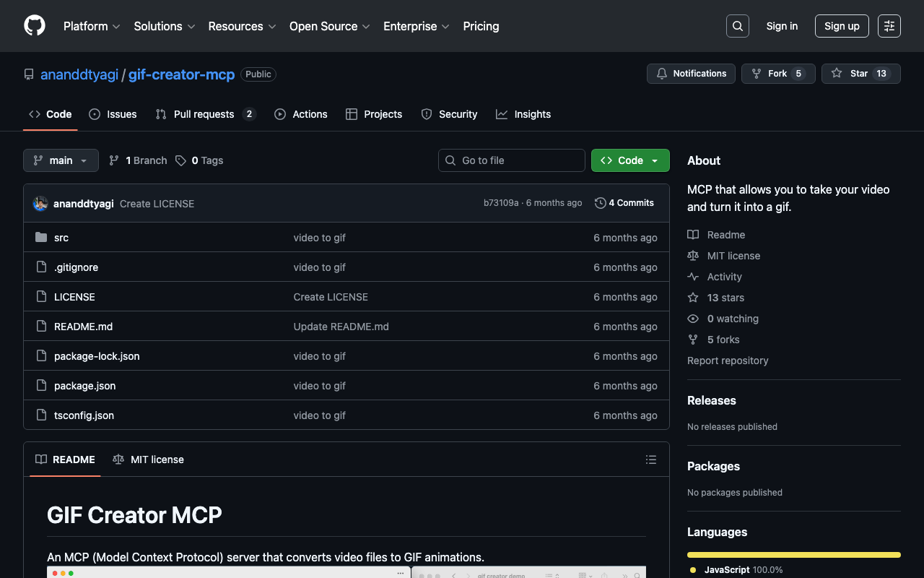Viewport: 924px width, 578px height.
Task: Click the tags icon next to 0 Tags
Action: [180, 160]
